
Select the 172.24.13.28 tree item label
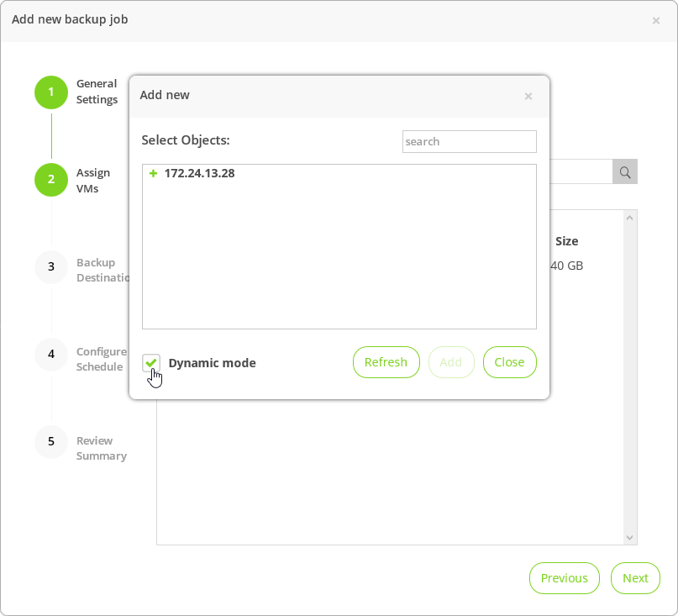tap(199, 174)
